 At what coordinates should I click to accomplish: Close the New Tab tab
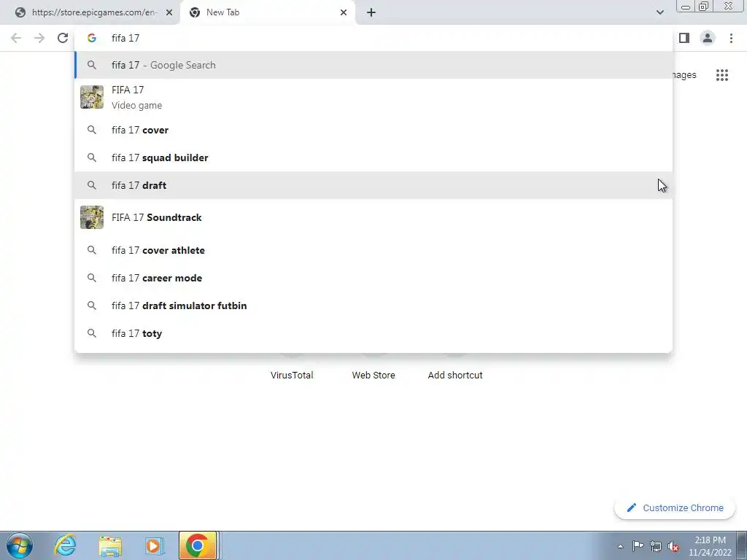click(344, 12)
